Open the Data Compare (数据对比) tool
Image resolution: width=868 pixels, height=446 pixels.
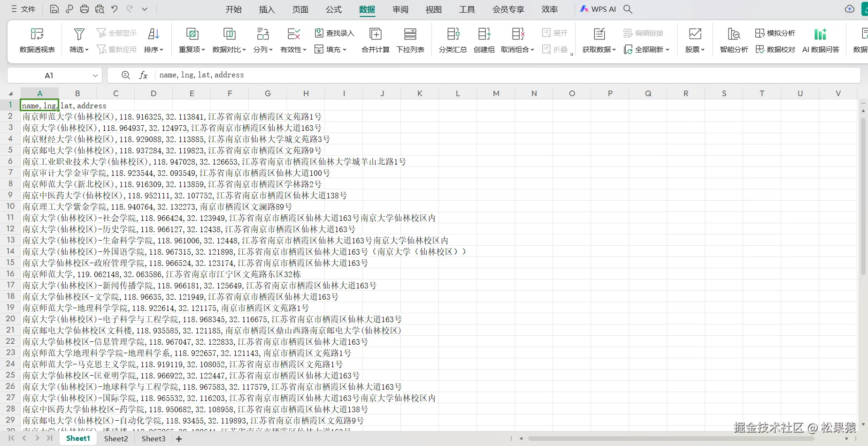click(229, 40)
